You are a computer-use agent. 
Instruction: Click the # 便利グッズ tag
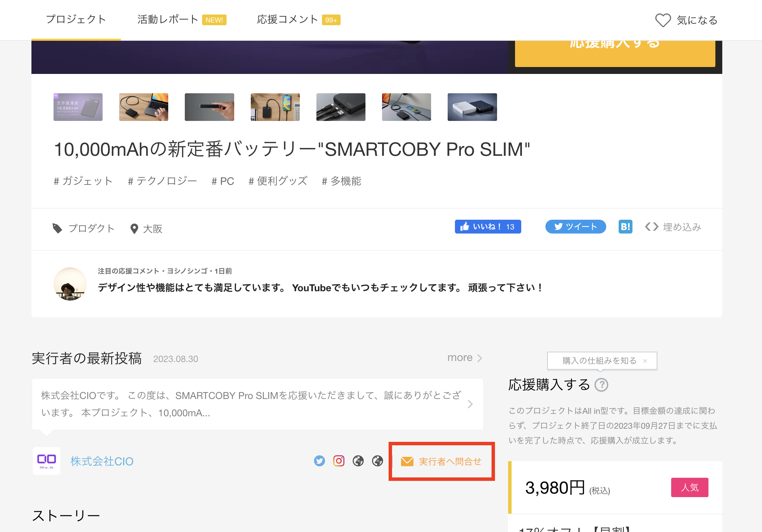pyautogui.click(x=278, y=181)
